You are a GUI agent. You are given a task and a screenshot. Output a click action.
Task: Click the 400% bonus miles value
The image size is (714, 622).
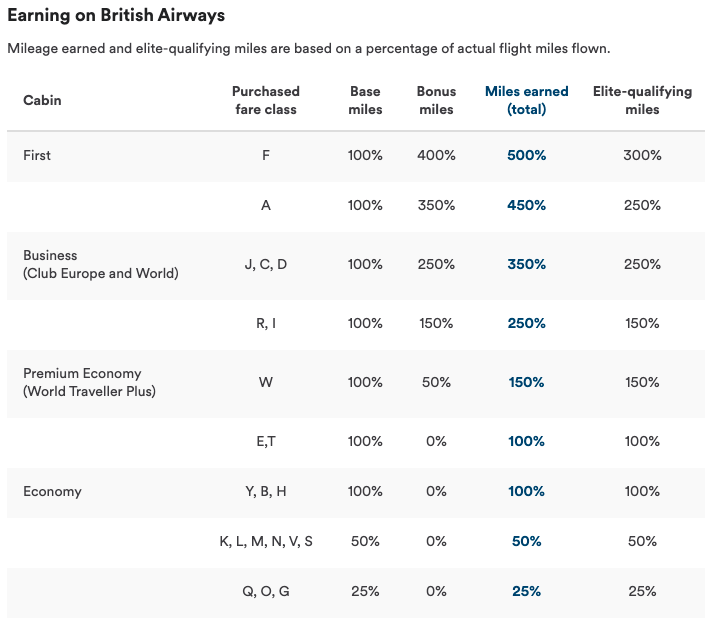436,155
